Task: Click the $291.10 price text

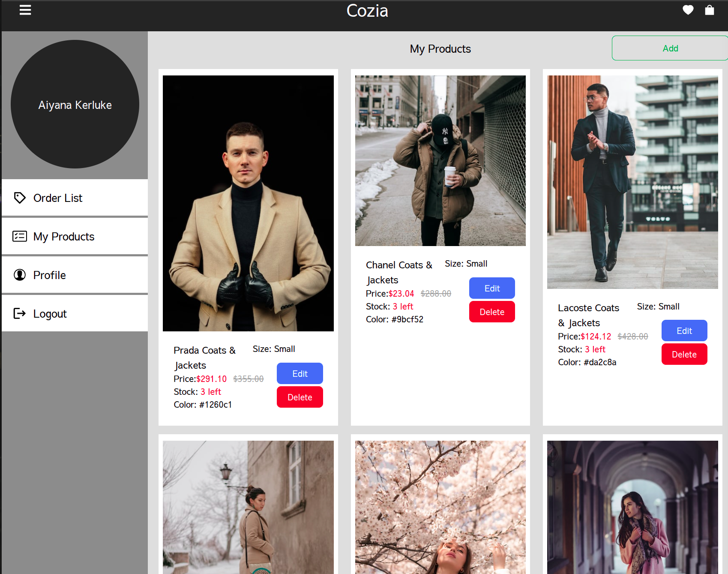Action: [212, 379]
